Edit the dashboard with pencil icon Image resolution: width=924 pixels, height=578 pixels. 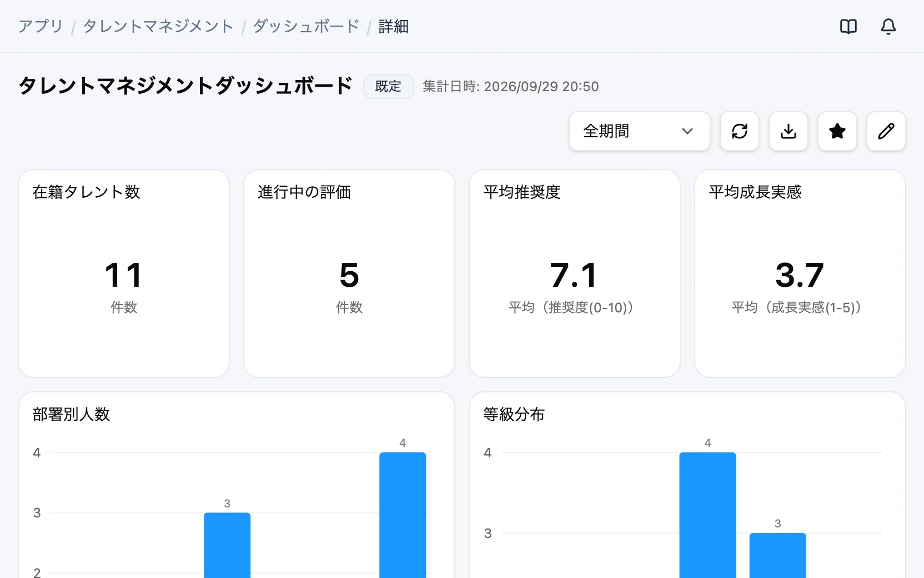pyautogui.click(x=886, y=131)
